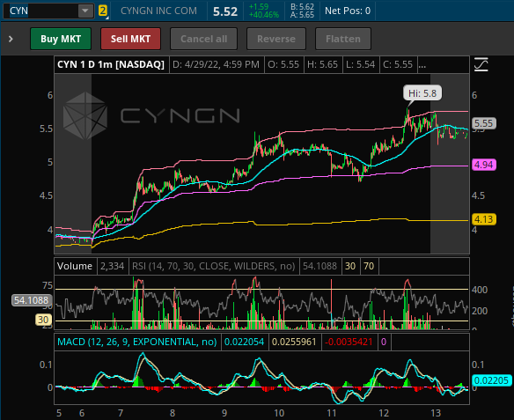Image resolution: width=514 pixels, height=420 pixels.
Task: Click the Volume study label
Action: pos(75,266)
